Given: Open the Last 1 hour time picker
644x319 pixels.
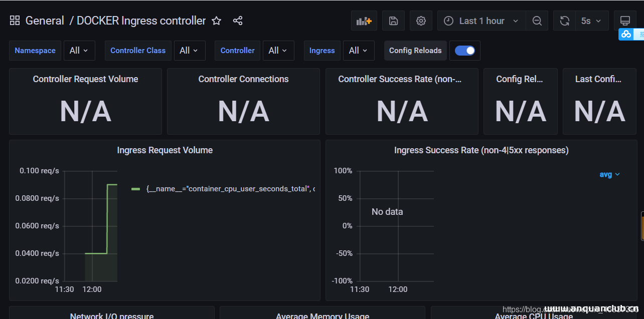Looking at the screenshot, I should pyautogui.click(x=481, y=21).
